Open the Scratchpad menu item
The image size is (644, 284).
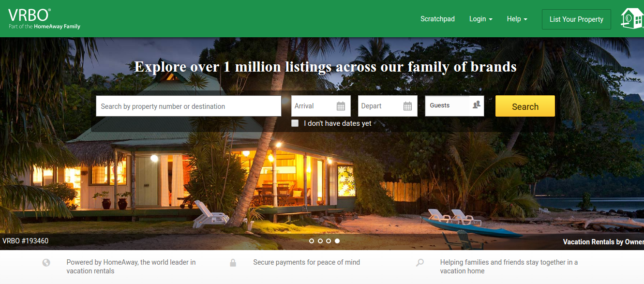pyautogui.click(x=437, y=19)
